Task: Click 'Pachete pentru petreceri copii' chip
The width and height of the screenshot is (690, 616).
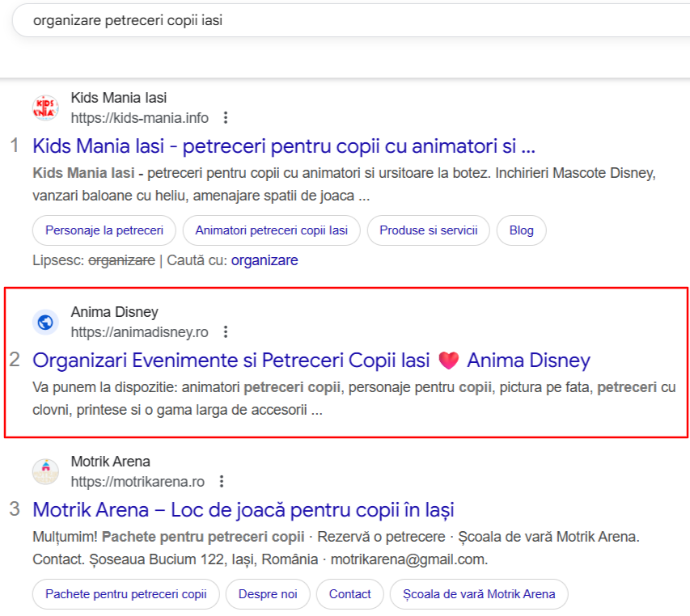Action: click(x=126, y=594)
